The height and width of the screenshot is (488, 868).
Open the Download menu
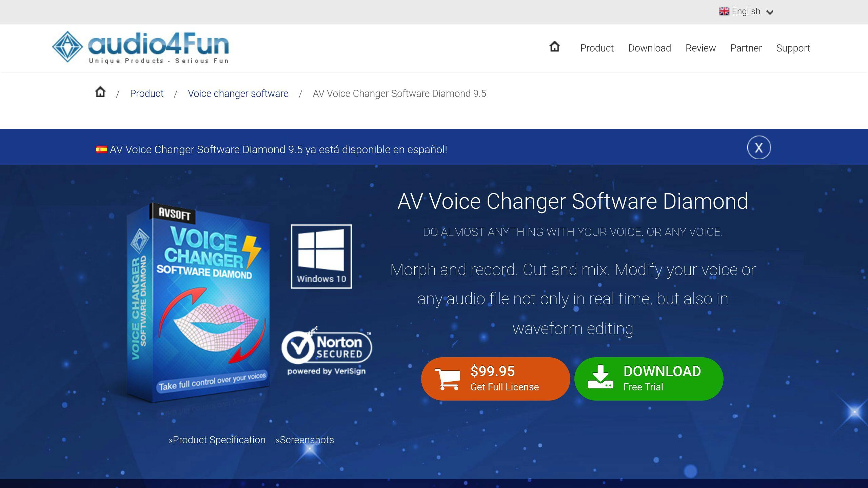pos(649,48)
